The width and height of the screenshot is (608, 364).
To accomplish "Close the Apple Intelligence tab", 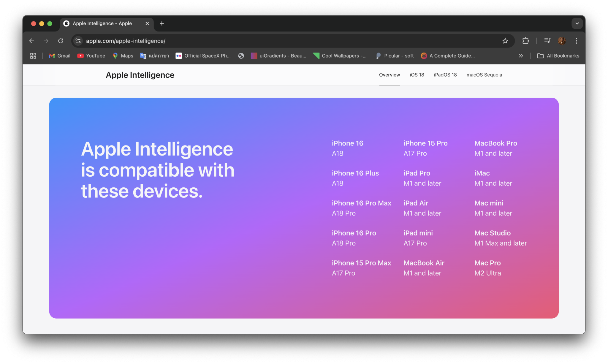I will 147,23.
